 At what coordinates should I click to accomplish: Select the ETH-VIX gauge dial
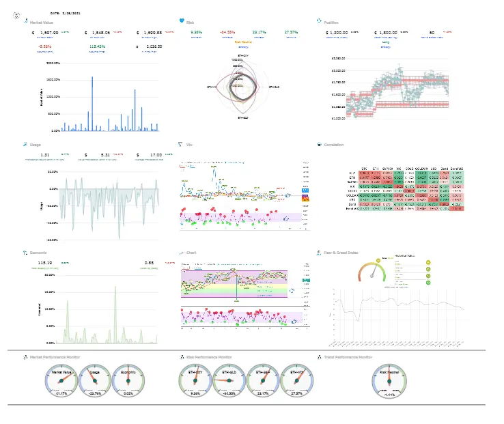[296, 381]
